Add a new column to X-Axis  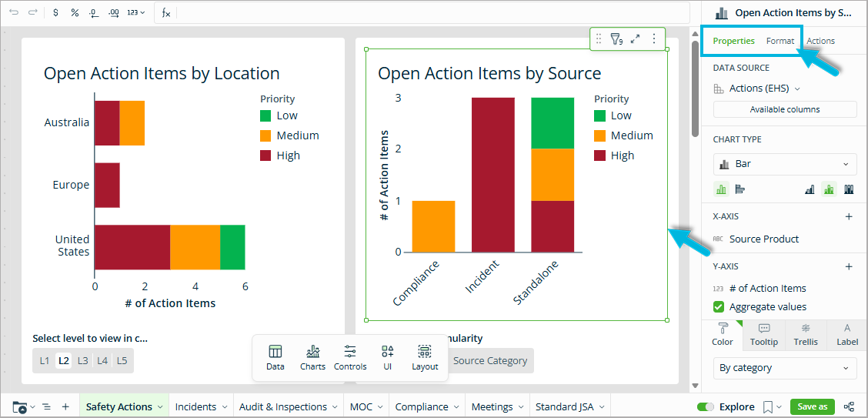(849, 217)
